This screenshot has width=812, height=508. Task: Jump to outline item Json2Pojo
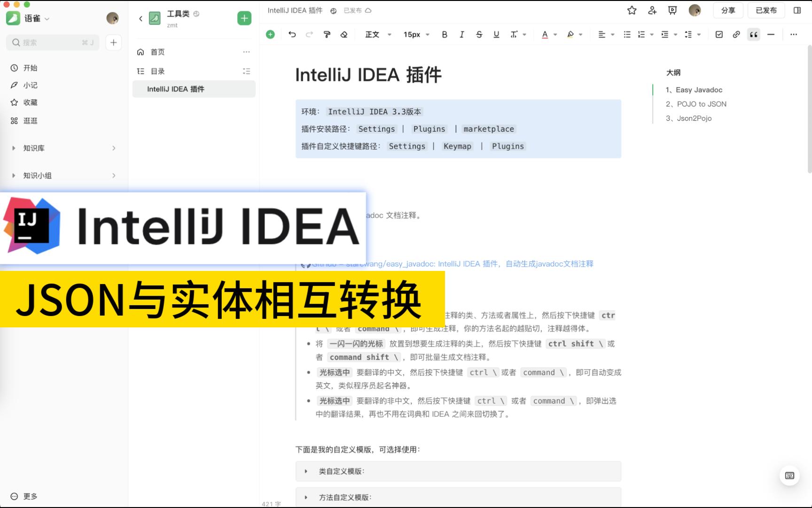688,118
